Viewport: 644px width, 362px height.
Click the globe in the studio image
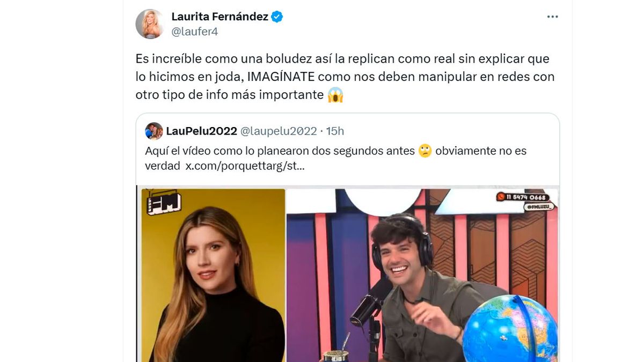pyautogui.click(x=510, y=329)
